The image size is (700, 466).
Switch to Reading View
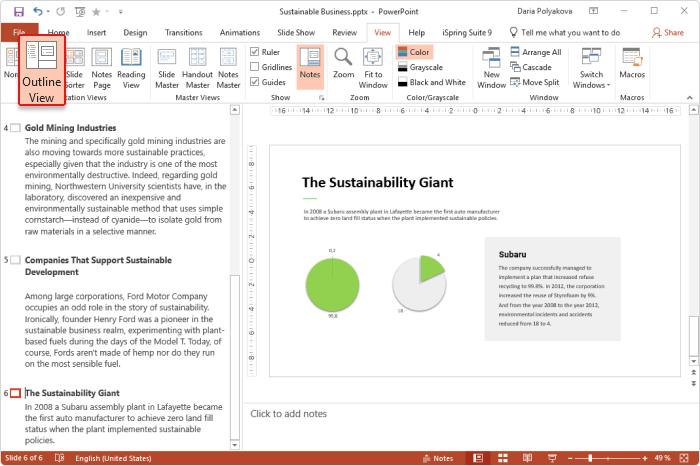[131, 67]
